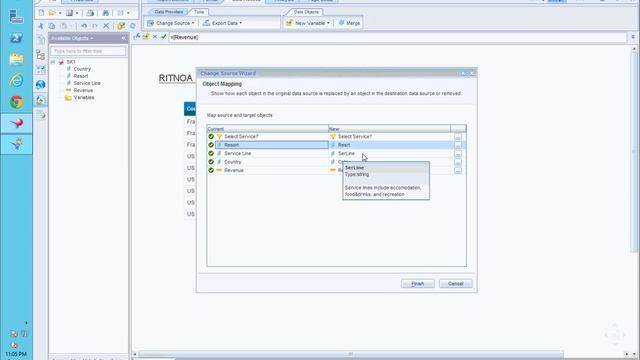The height and width of the screenshot is (360, 640).
Task: Switch to the Tools tab
Action: point(199,12)
